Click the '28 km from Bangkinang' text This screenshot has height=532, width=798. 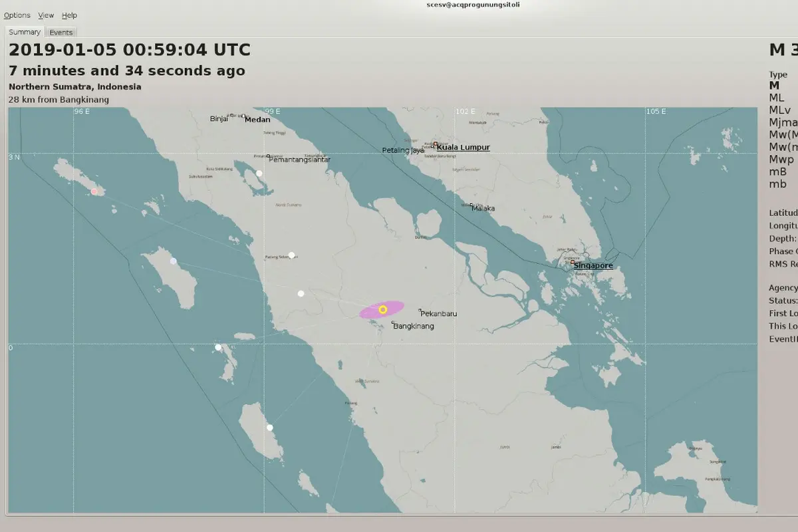[59, 100]
